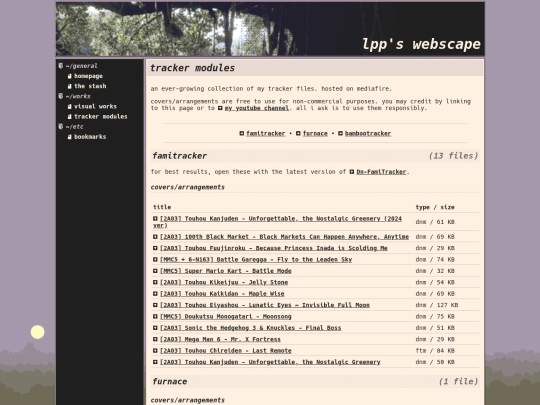Click the famitracker section heading
Viewport: 540px width, 405px height.
[x=179, y=156]
